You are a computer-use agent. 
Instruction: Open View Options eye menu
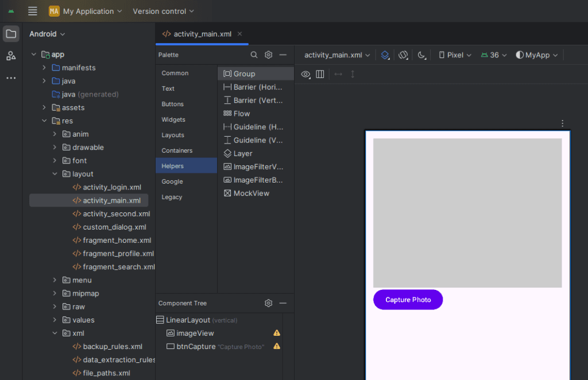tap(305, 74)
